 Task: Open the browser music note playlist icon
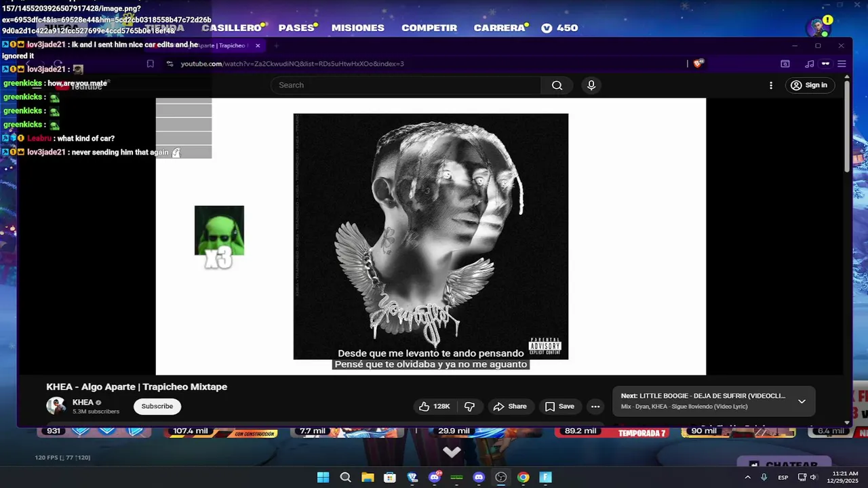coord(809,64)
